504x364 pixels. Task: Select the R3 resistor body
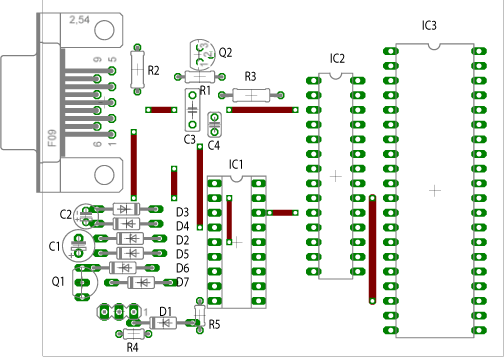251,95
